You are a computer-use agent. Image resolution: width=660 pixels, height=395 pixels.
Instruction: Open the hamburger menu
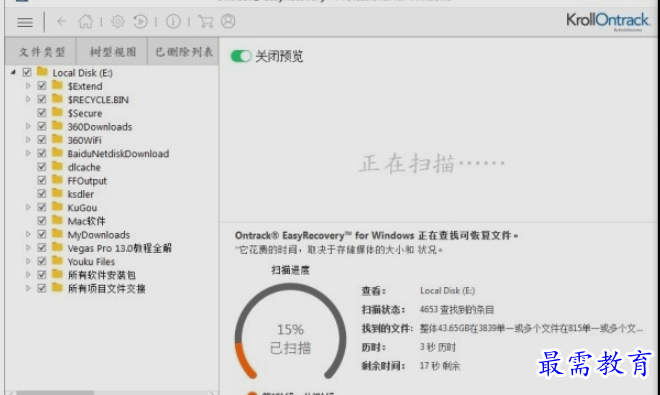[25, 22]
